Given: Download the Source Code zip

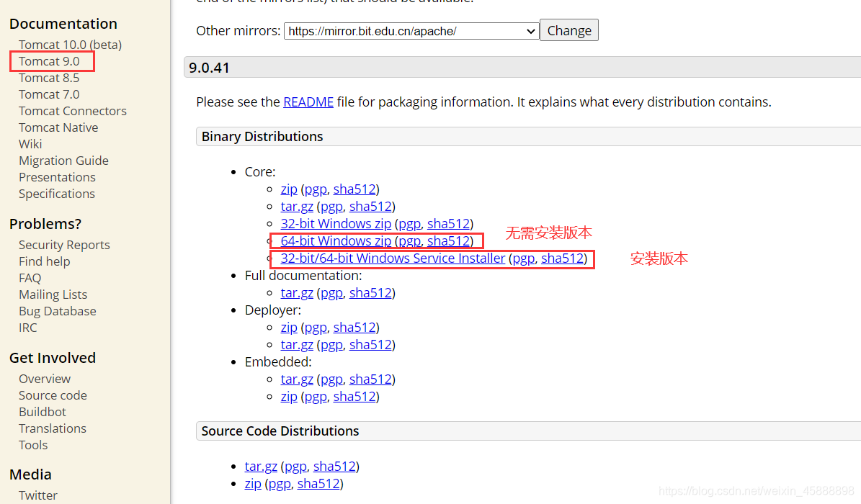Looking at the screenshot, I should click(x=253, y=484).
